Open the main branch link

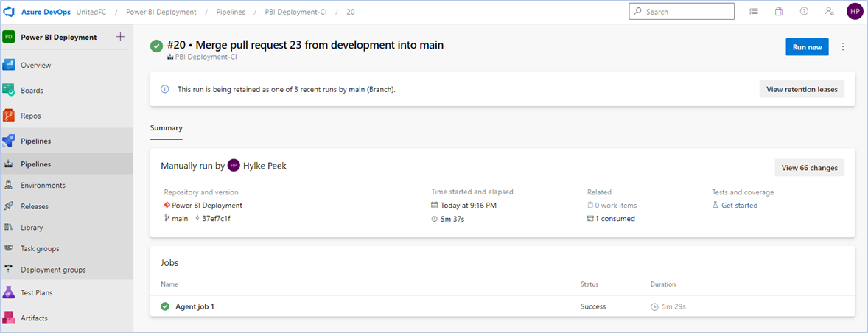[180, 219]
